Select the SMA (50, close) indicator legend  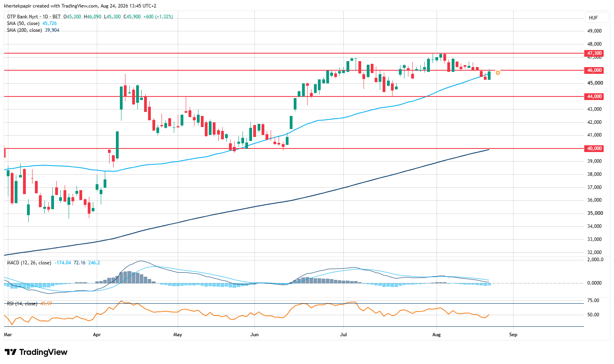pos(23,23)
